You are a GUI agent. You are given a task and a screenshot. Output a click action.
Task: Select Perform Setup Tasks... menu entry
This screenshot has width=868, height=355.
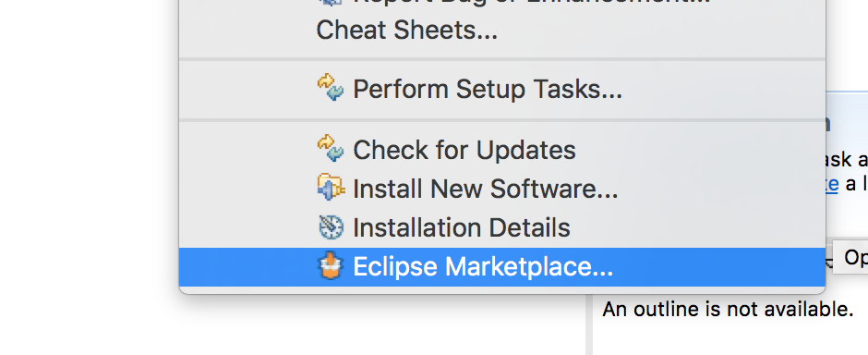502,89
